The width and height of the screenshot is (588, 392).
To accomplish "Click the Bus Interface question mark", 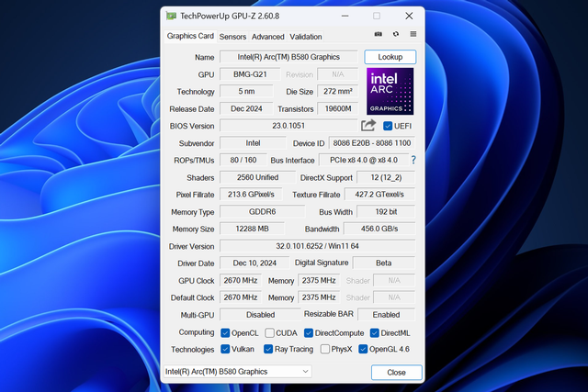I will [413, 160].
